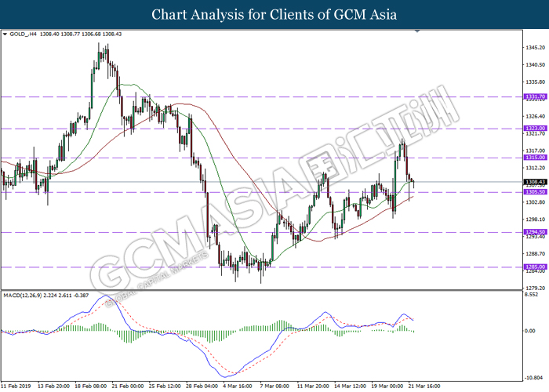This screenshot has width=549, height=392.
Task: Select the OHLC values 1308.40 1308.77 1306.68 1308.43
Action: click(x=81, y=34)
